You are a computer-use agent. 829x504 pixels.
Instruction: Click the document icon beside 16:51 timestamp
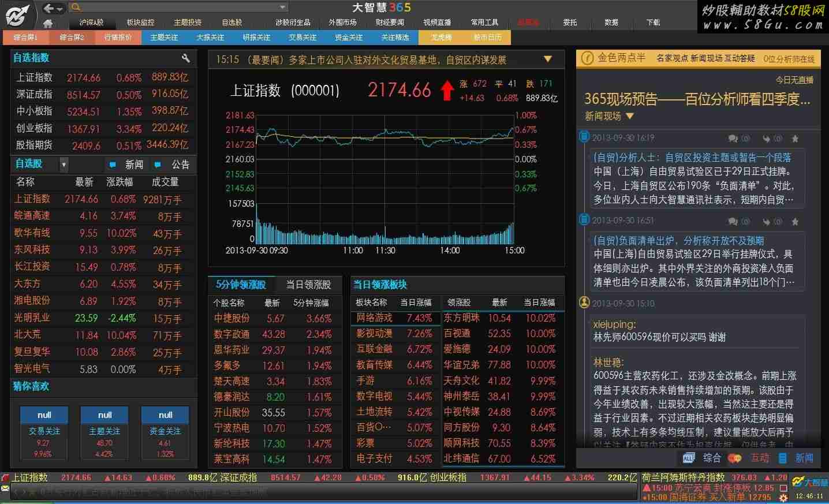coord(584,220)
